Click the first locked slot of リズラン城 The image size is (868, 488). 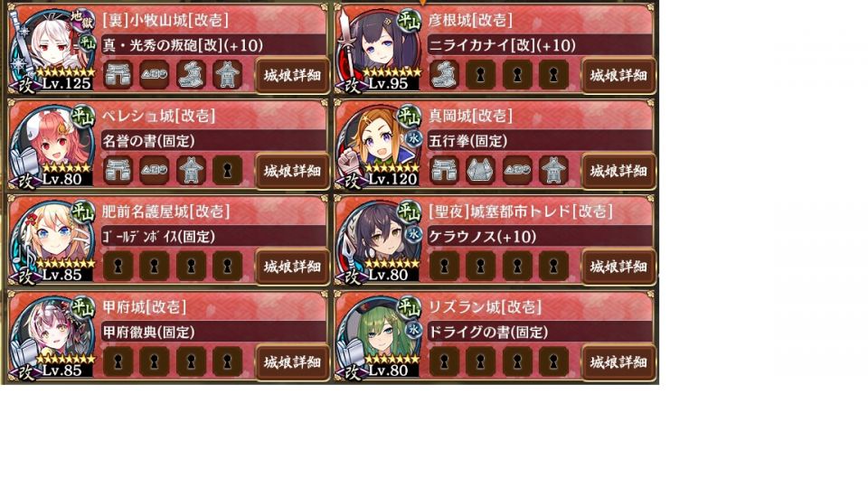click(445, 361)
